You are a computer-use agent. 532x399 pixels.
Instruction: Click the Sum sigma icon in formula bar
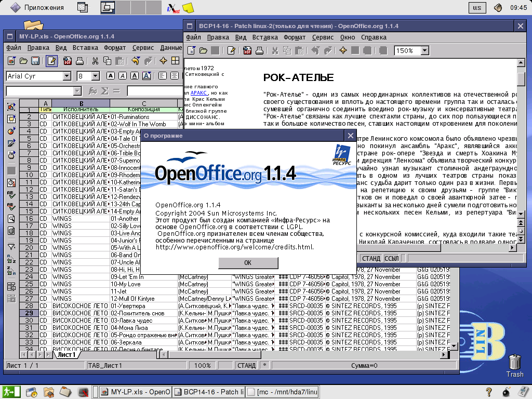[105, 91]
